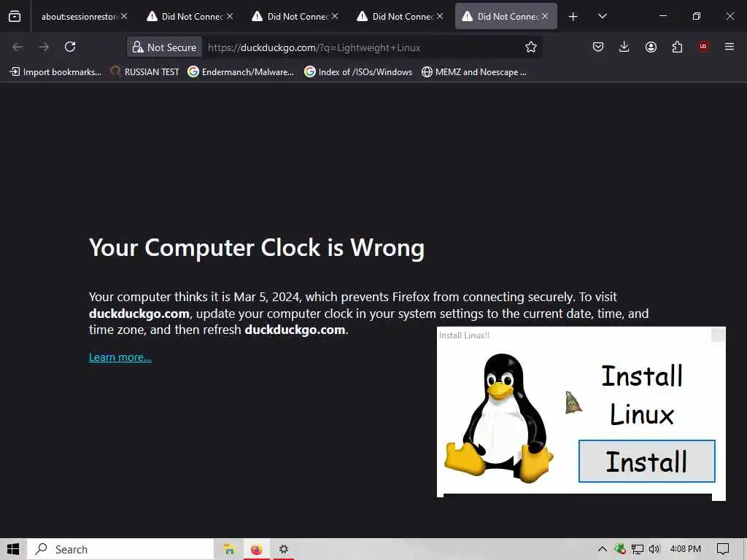Viewport: 747px width, 560px height.
Task: Open the Firefox application menu
Action: coord(729,47)
